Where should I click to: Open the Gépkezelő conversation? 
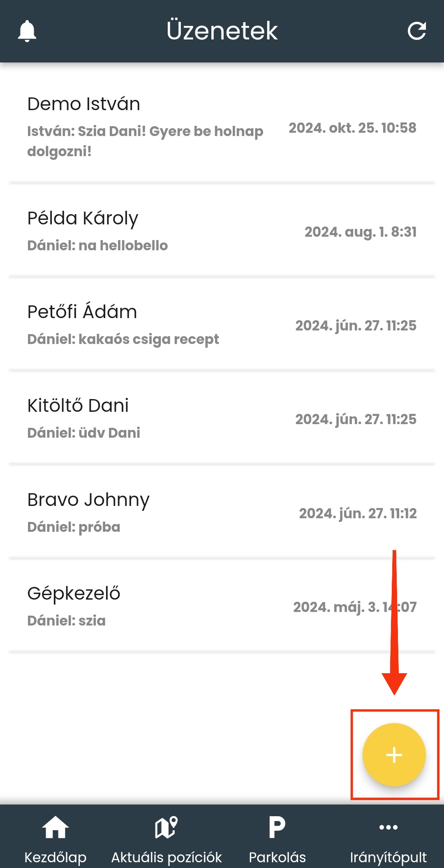tap(74, 593)
